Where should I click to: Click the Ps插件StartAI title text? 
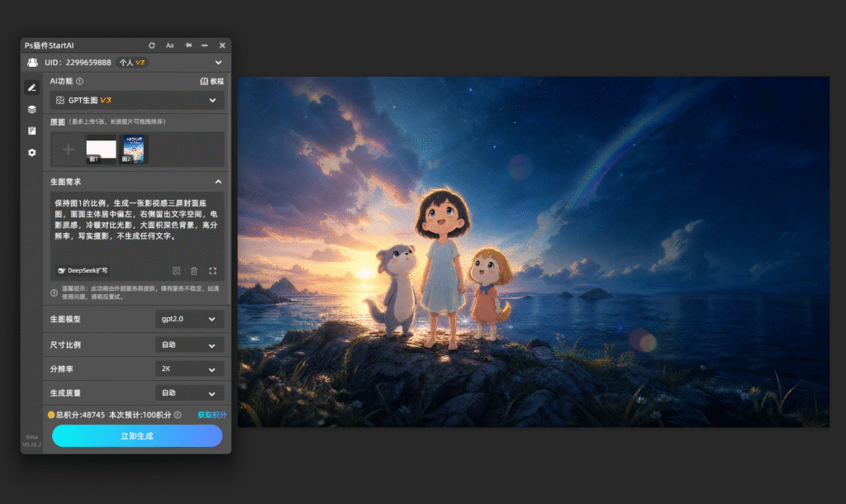(49, 45)
